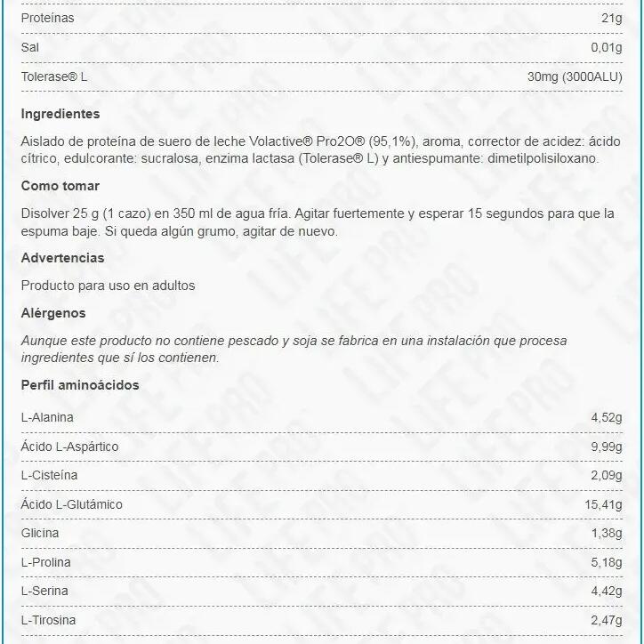644x644 pixels.
Task: Select the Glicina row label
Action: 40,533
